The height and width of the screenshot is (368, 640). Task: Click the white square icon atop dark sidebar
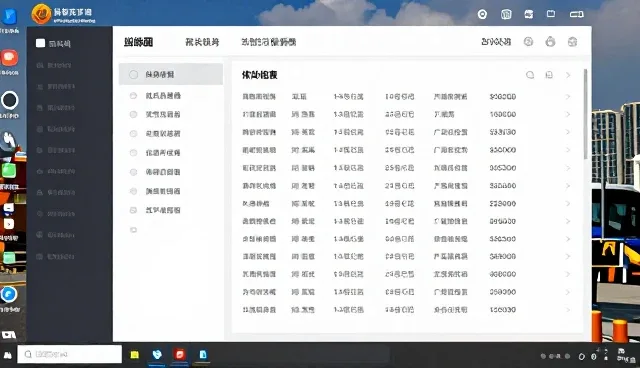pyautogui.click(x=40, y=43)
